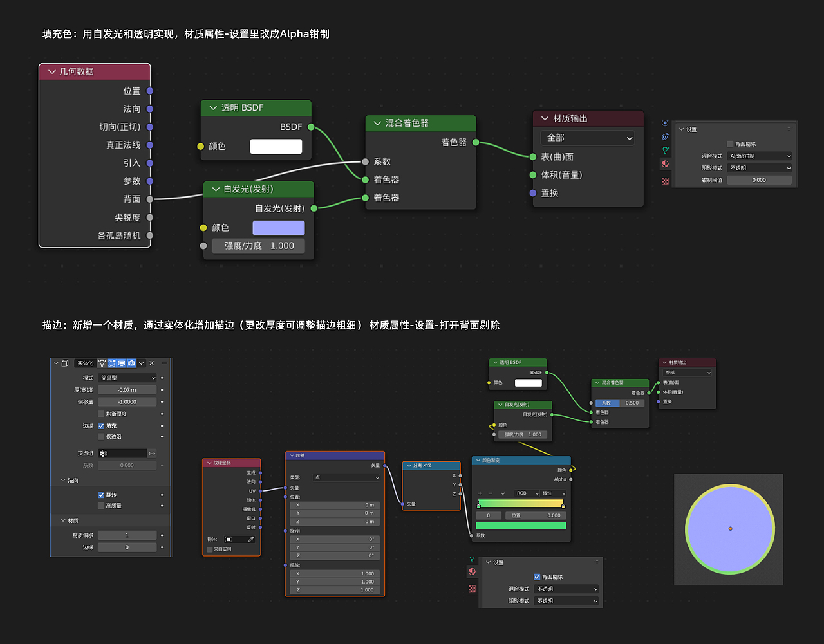
Task: Toggle the 实体化 modifier on-cage triangle icon
Action: (102, 363)
